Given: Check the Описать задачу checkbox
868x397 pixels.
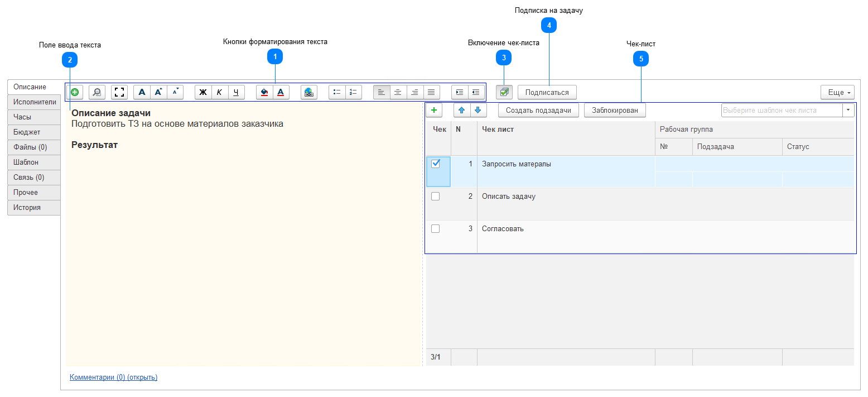Looking at the screenshot, I should (x=436, y=197).
